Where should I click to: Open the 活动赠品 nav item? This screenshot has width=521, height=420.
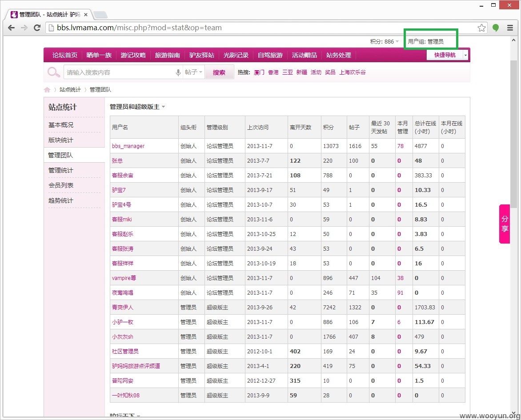[305, 55]
